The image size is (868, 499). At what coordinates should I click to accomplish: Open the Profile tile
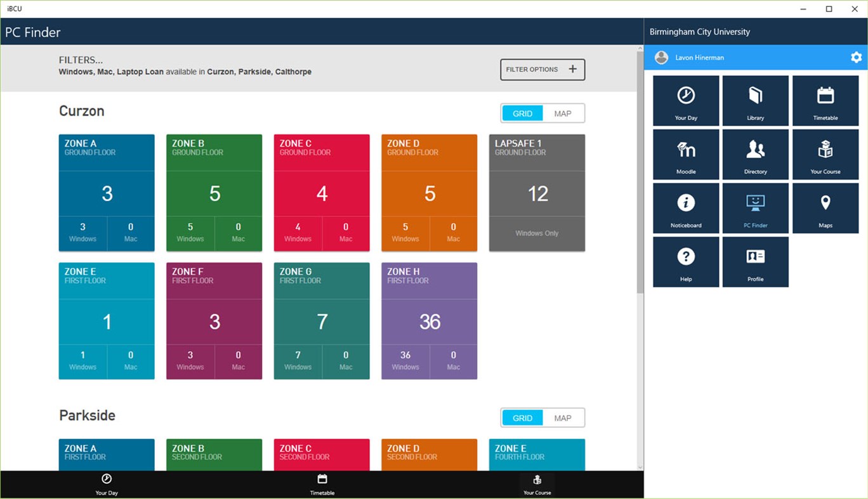755,261
